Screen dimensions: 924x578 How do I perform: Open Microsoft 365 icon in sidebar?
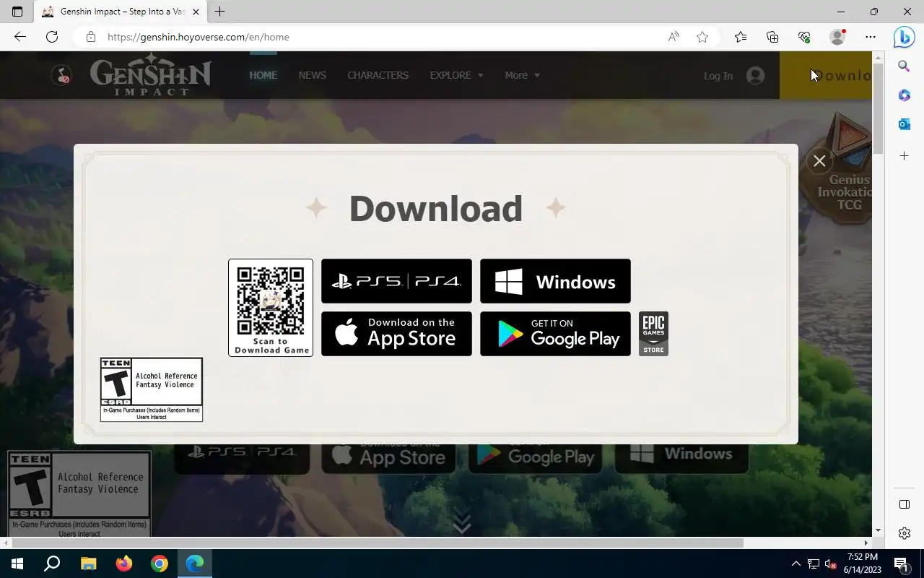coord(904,95)
